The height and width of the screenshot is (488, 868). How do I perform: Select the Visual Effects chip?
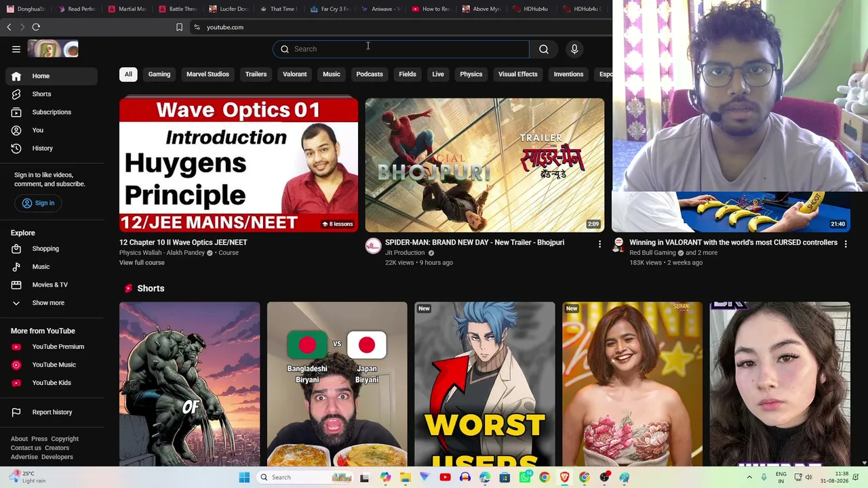point(518,74)
